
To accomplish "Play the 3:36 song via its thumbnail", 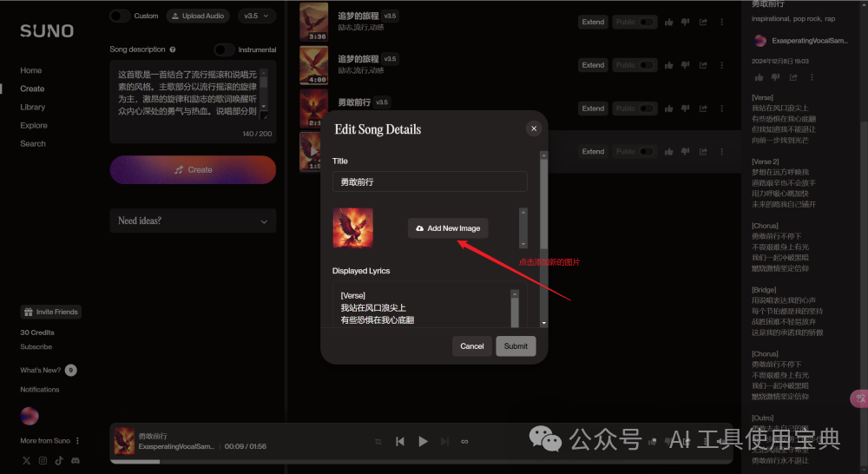I will pos(314,23).
